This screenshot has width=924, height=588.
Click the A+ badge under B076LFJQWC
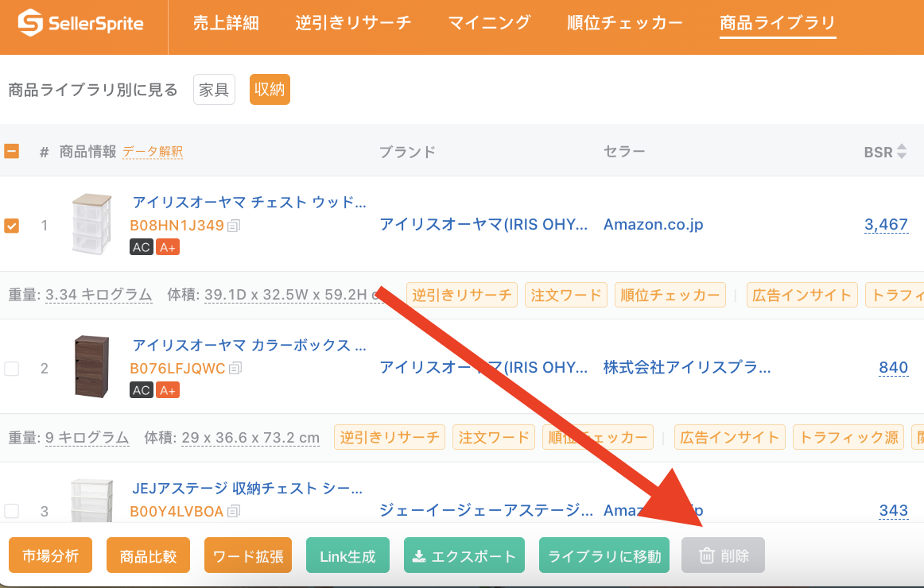pyautogui.click(x=168, y=390)
